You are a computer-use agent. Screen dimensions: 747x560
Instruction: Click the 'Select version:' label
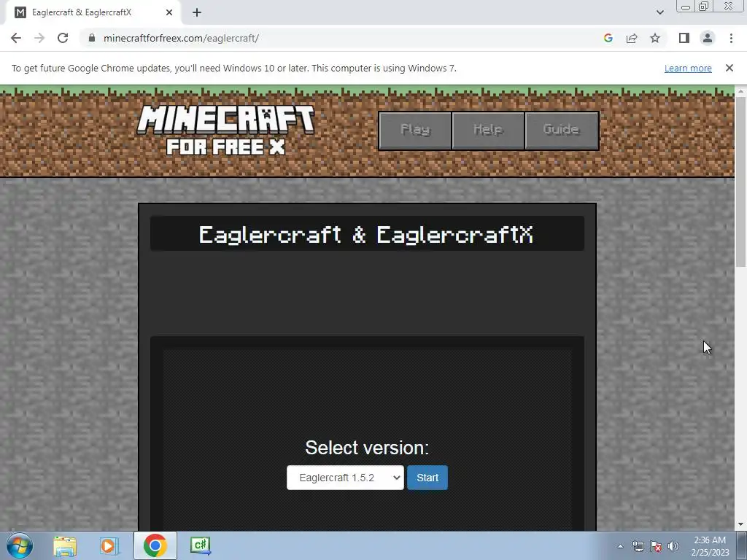click(367, 448)
